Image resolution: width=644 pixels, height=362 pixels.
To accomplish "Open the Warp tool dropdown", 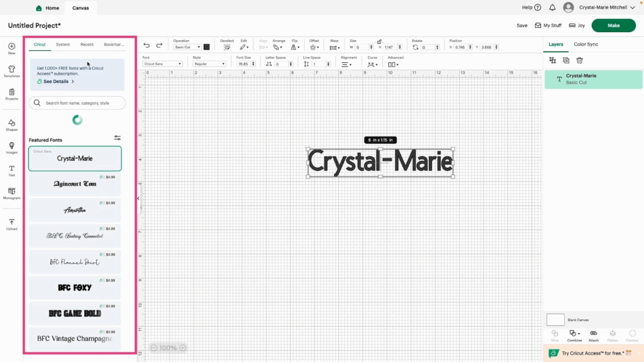I will (335, 48).
